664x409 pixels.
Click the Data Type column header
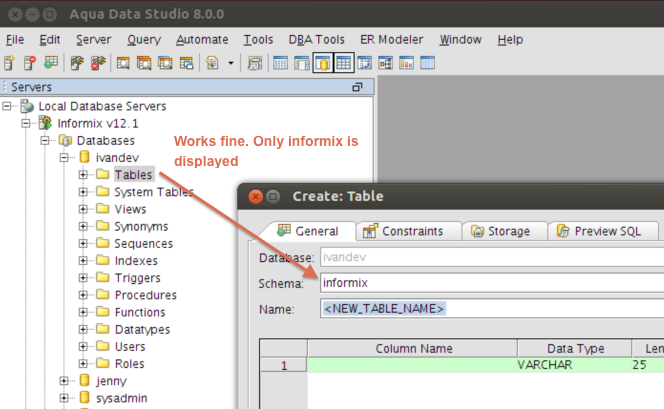[575, 348]
